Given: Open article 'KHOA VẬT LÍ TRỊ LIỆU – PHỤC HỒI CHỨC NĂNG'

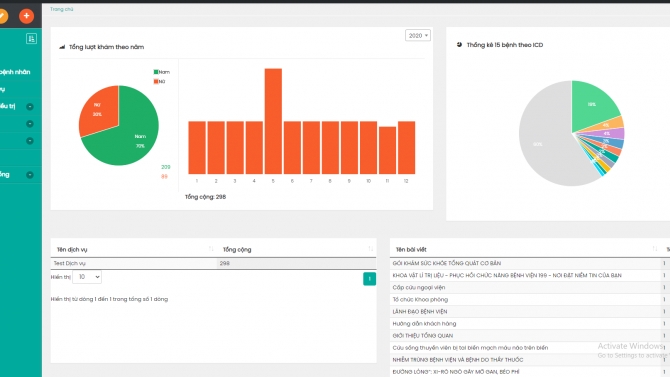Looking at the screenshot, I should tap(507, 275).
